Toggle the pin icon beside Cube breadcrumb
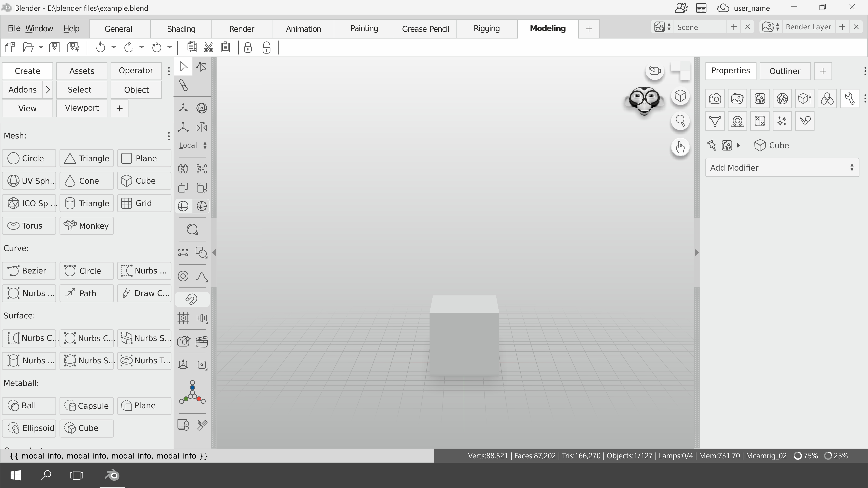This screenshot has width=868, height=488. click(711, 145)
